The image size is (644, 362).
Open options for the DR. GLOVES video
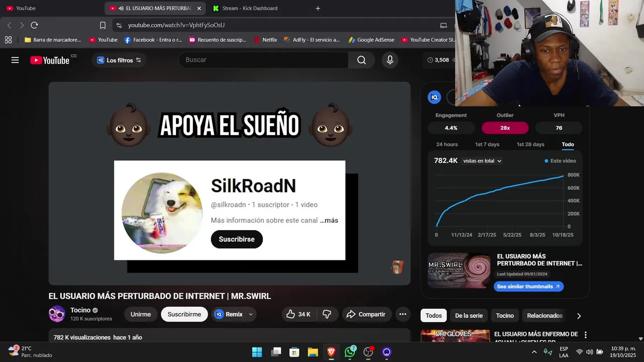pyautogui.click(x=585, y=334)
